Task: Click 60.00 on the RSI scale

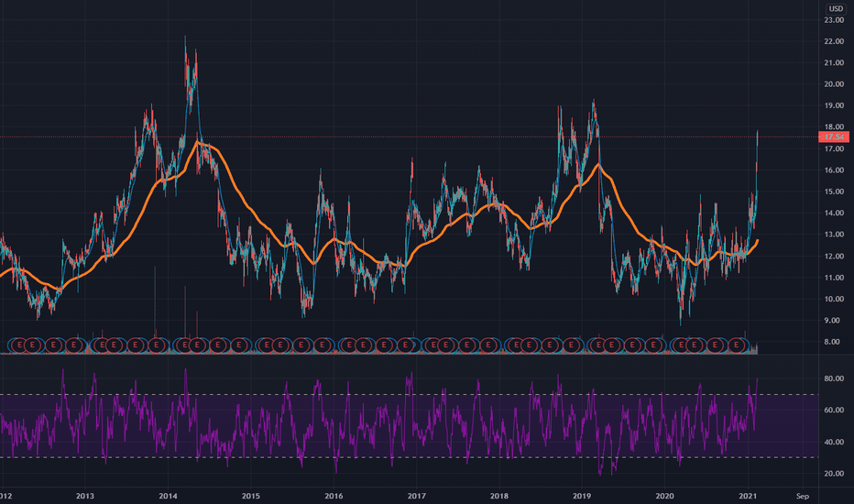Action: pos(834,410)
